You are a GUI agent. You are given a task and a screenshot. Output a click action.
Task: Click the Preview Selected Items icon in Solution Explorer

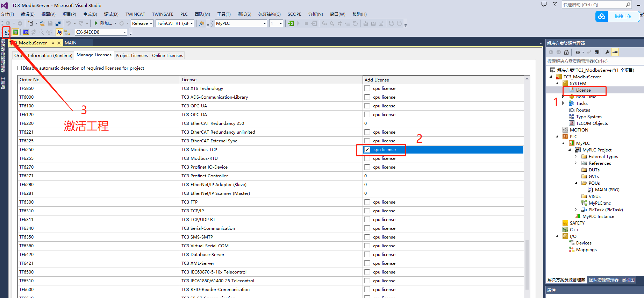(615, 52)
